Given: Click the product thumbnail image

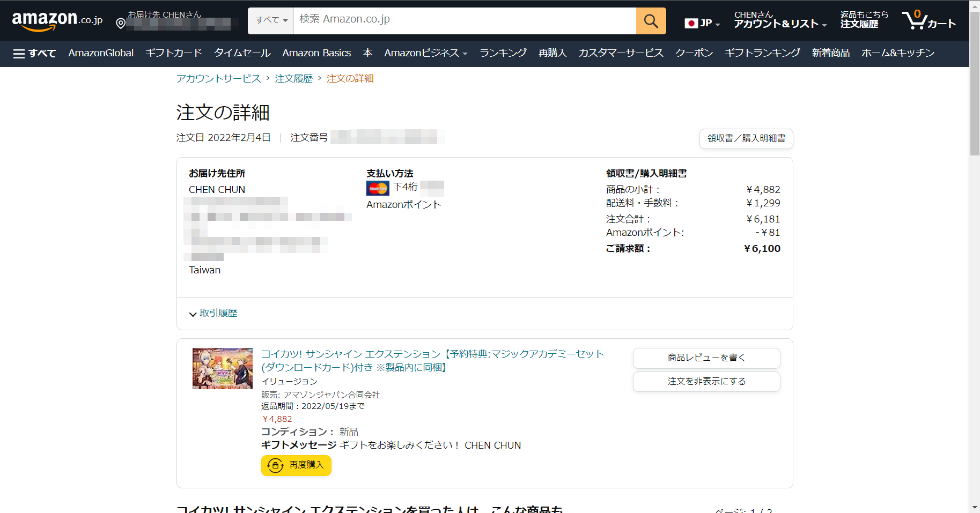Looking at the screenshot, I should [222, 368].
